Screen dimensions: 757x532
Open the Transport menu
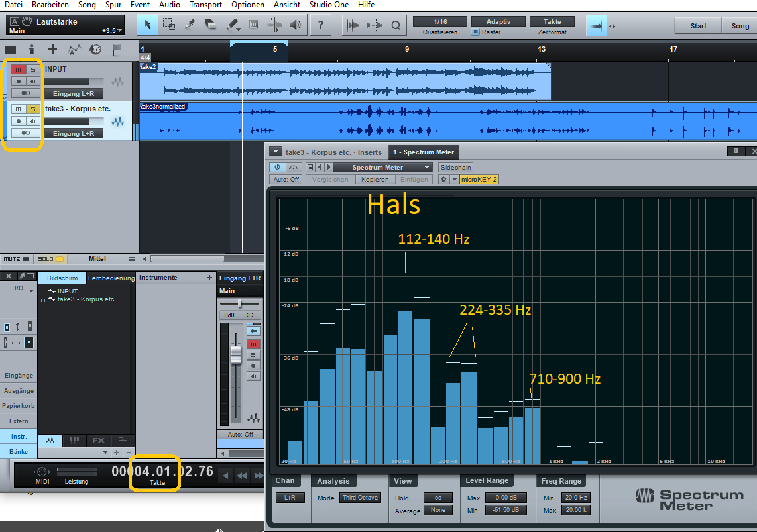(205, 5)
